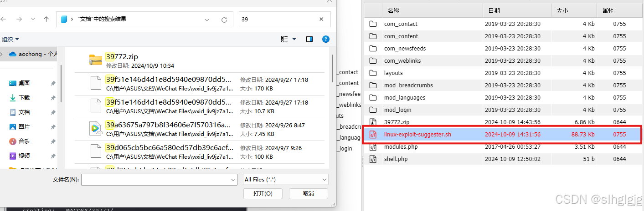This screenshot has height=211, width=644.
Task: Select the 39d065cb5bc66a file
Action: [x=199, y=152]
